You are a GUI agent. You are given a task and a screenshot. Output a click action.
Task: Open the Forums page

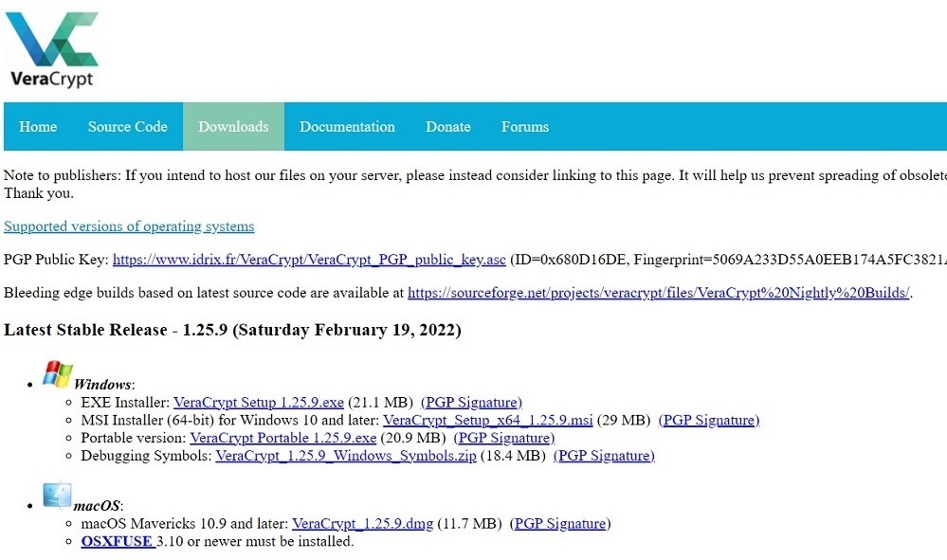coord(524,126)
